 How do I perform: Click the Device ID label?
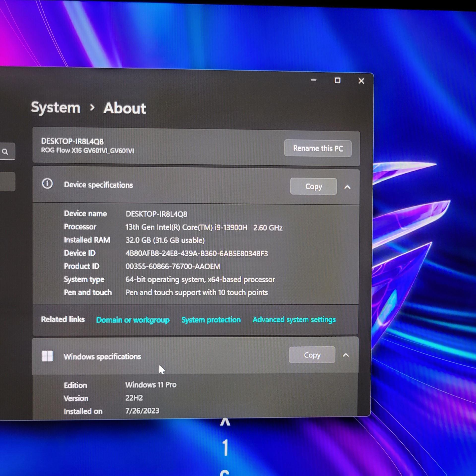[x=80, y=253]
